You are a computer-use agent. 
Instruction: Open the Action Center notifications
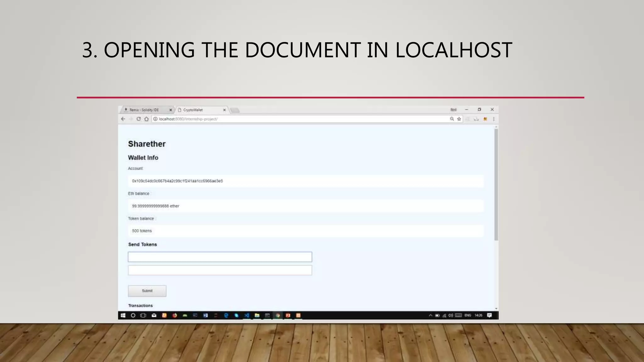click(489, 315)
